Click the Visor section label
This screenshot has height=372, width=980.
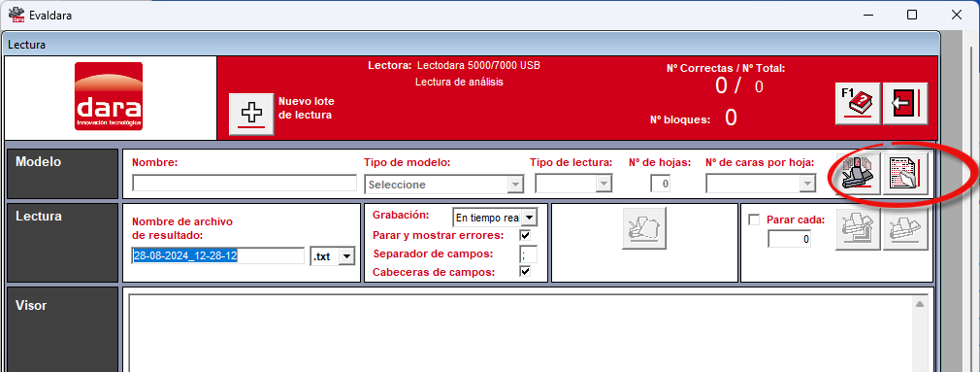31,306
